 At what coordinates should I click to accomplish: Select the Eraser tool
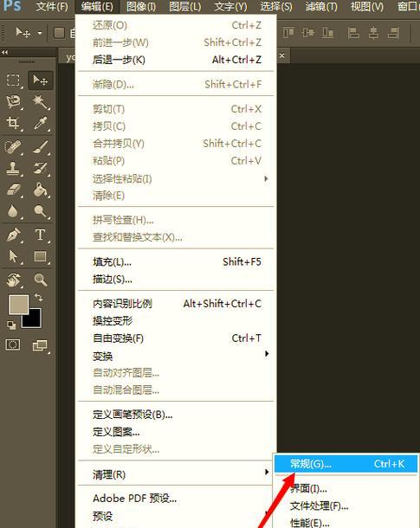[x=14, y=190]
